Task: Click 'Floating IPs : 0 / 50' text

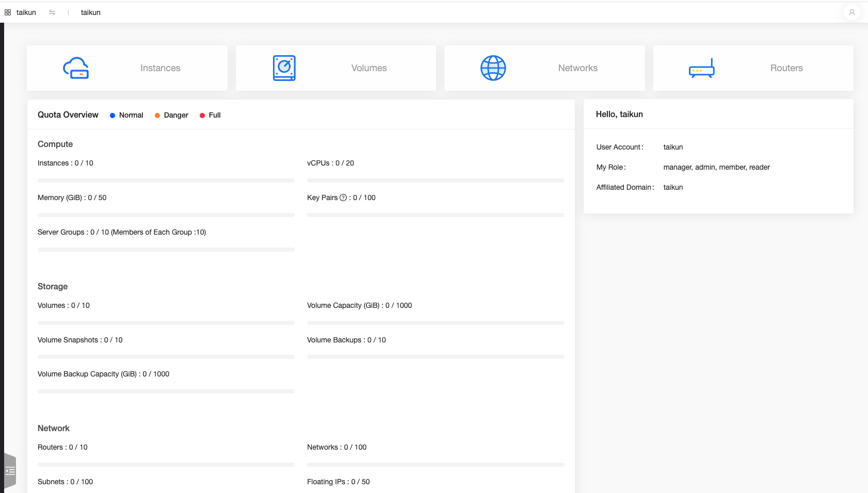Action: click(x=339, y=482)
